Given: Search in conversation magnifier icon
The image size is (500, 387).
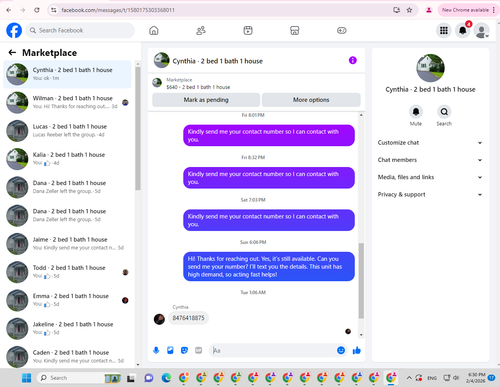Looking at the screenshot, I should (444, 112).
